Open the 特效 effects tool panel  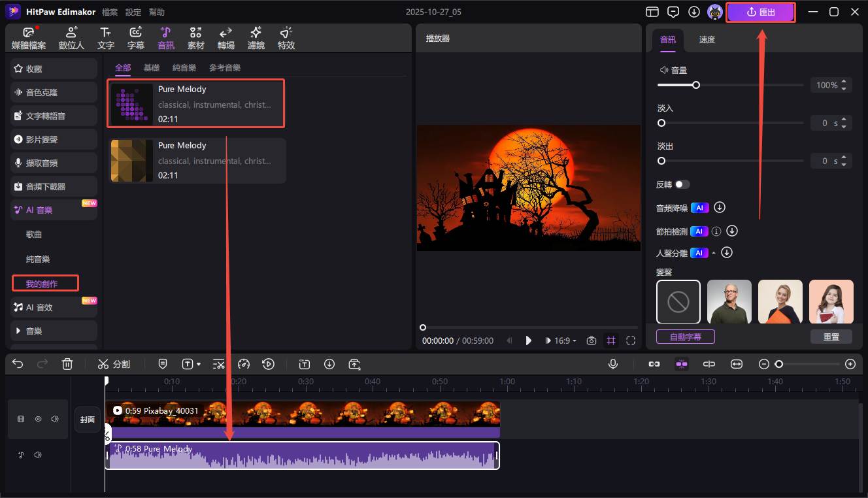pyautogui.click(x=286, y=39)
